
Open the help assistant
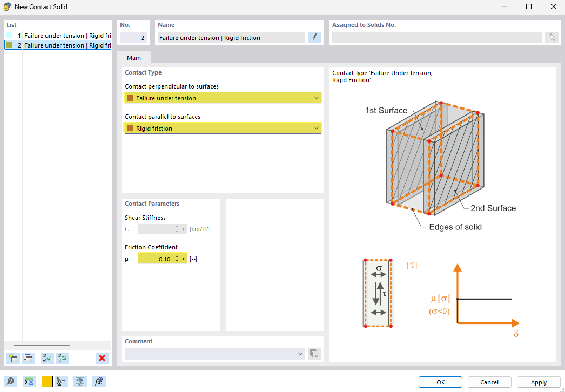(x=11, y=381)
